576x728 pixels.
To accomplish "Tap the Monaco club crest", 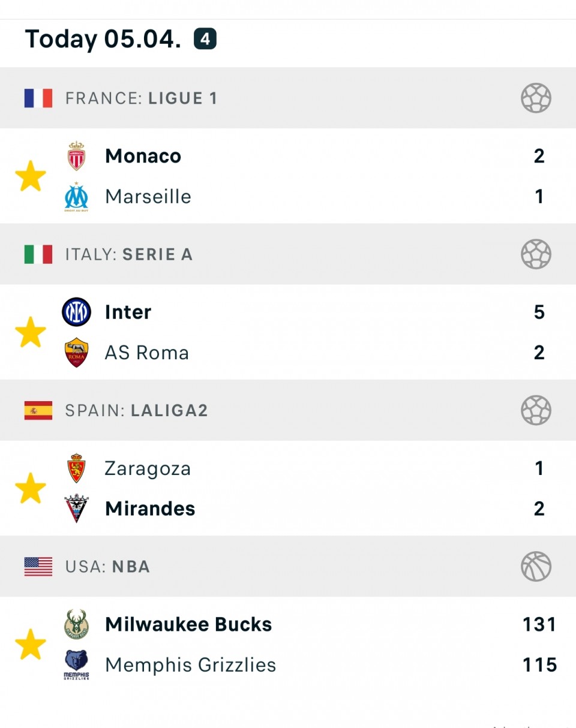I will 76,156.
